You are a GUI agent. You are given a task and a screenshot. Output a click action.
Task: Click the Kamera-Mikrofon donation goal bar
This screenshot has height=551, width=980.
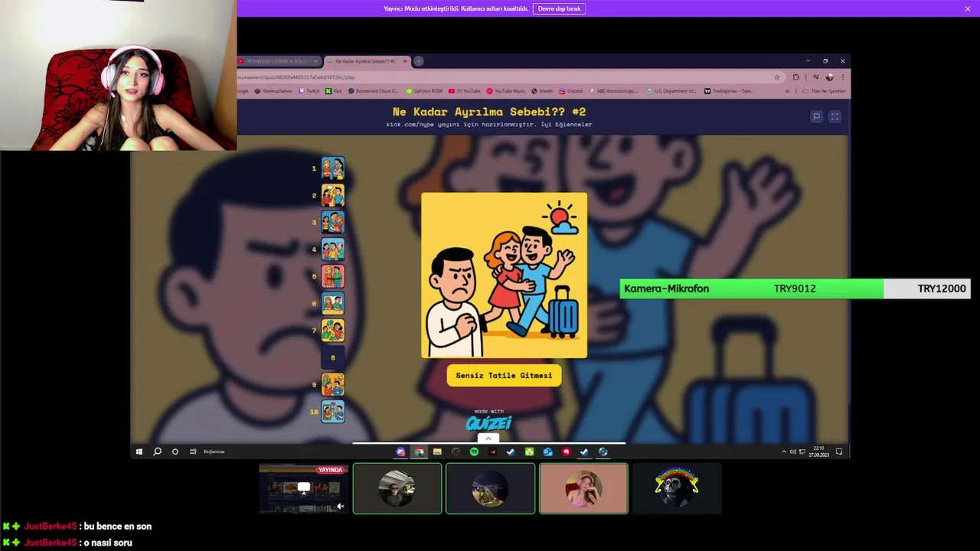click(795, 289)
